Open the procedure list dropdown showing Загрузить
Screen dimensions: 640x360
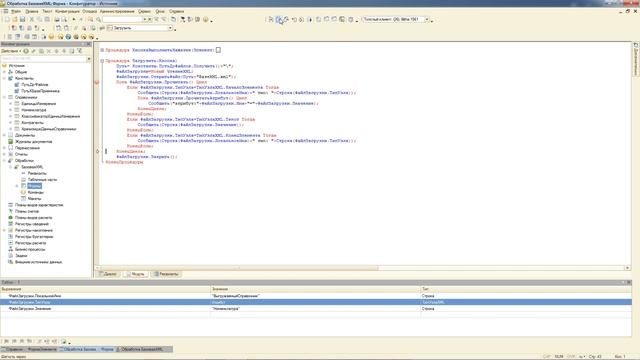[170, 28]
